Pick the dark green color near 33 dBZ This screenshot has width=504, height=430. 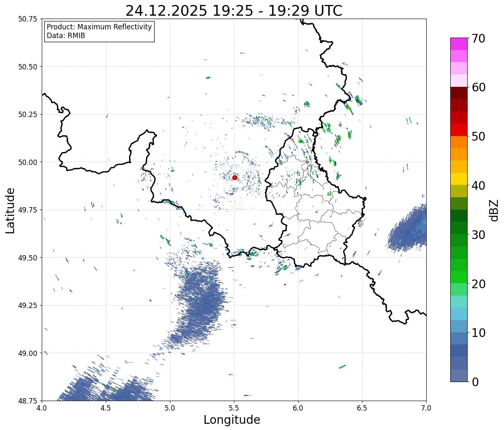459,215
